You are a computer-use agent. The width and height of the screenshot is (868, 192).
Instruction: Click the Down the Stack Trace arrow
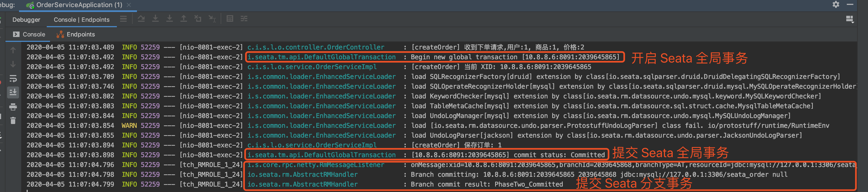13,64
